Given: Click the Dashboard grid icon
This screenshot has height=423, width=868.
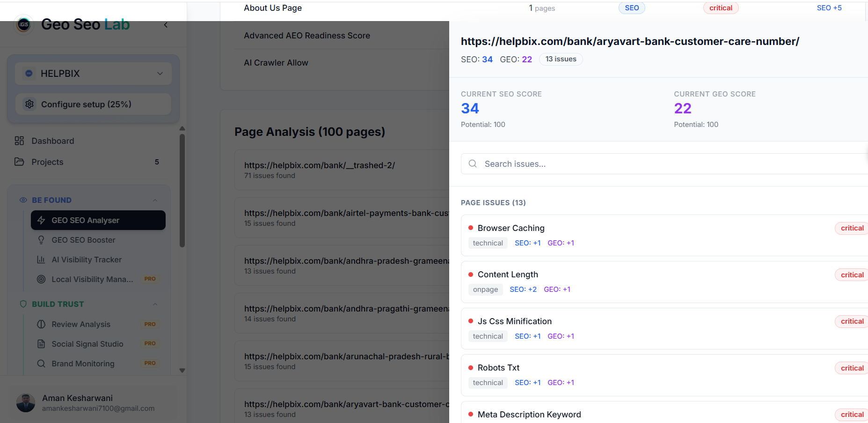Looking at the screenshot, I should point(19,141).
